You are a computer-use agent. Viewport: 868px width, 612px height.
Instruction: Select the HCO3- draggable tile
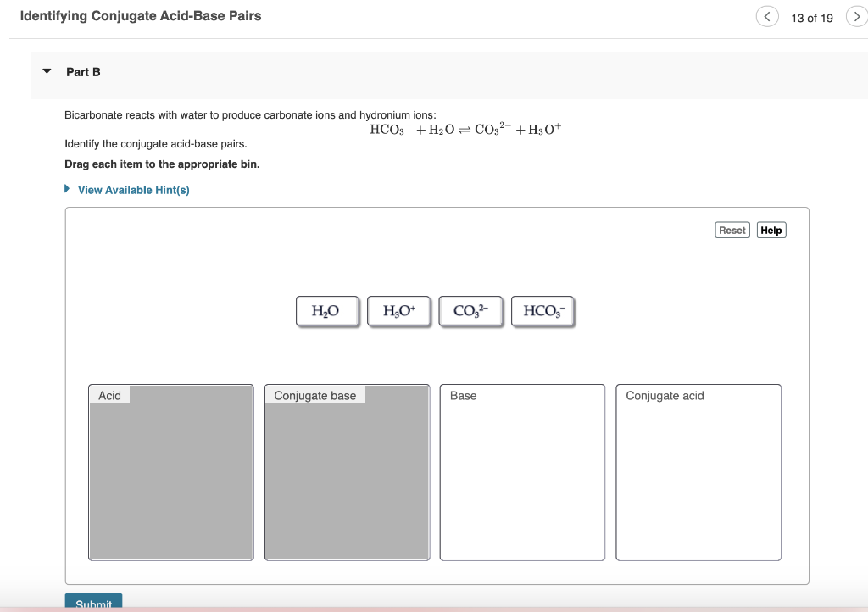point(542,311)
